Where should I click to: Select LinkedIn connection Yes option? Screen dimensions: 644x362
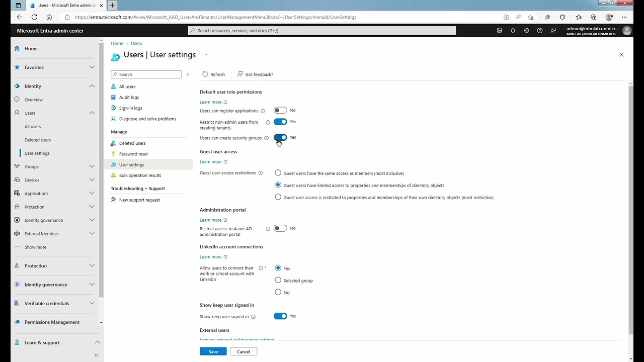tap(278, 268)
